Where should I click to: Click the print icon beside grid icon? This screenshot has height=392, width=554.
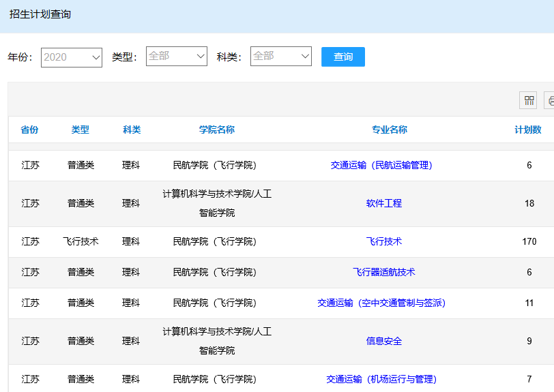pos(549,100)
